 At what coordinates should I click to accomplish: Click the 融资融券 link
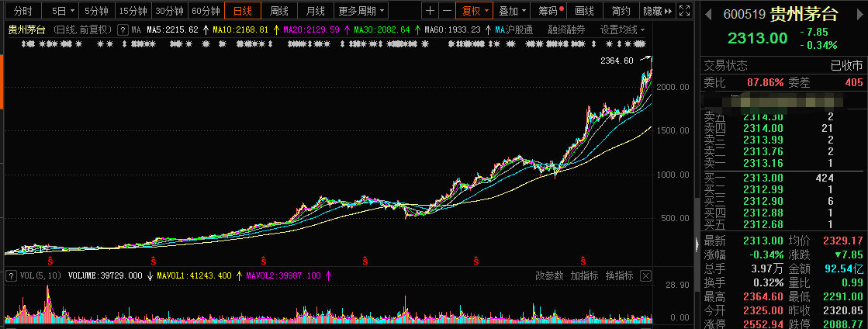pos(566,30)
